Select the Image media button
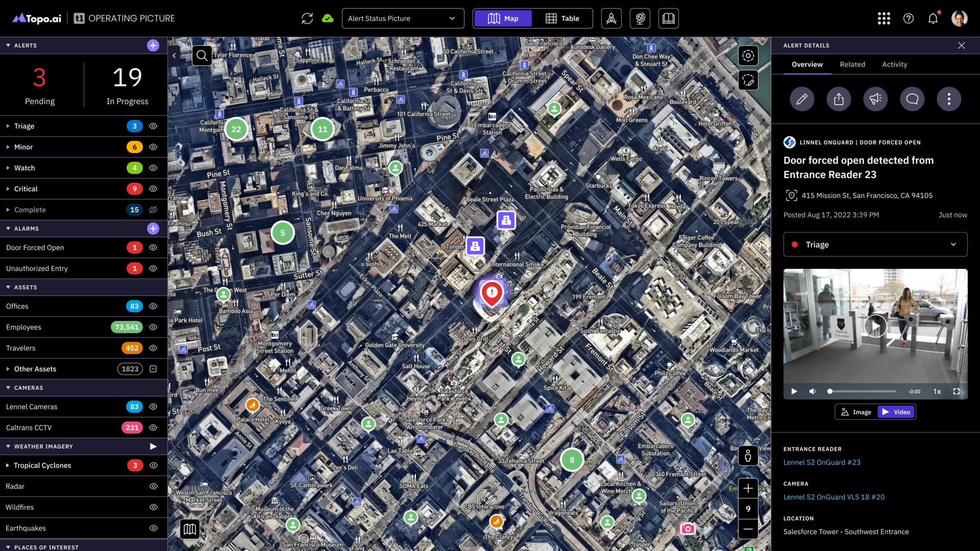The image size is (980, 551). coord(856,412)
